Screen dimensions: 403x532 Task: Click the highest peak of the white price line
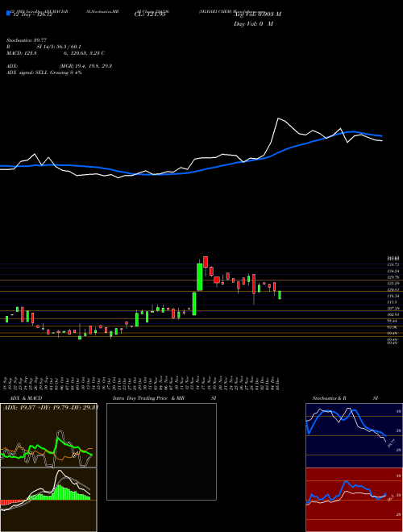pos(278,118)
